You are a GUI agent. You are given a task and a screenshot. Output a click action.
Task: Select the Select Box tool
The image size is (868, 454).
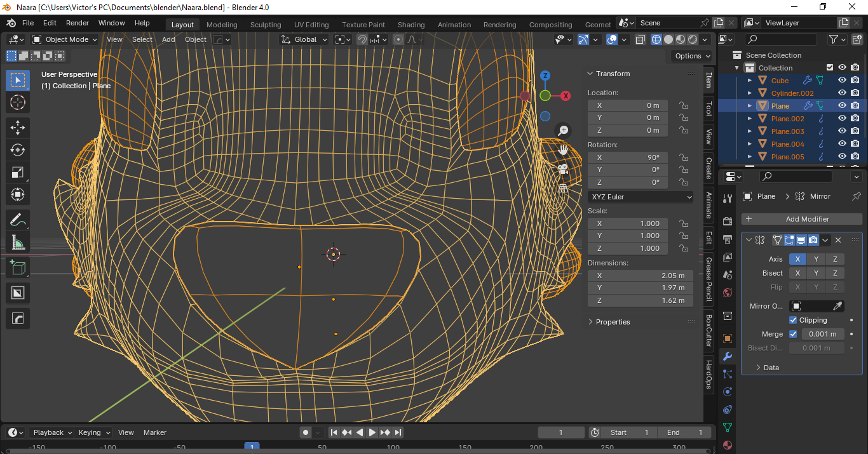click(x=18, y=80)
